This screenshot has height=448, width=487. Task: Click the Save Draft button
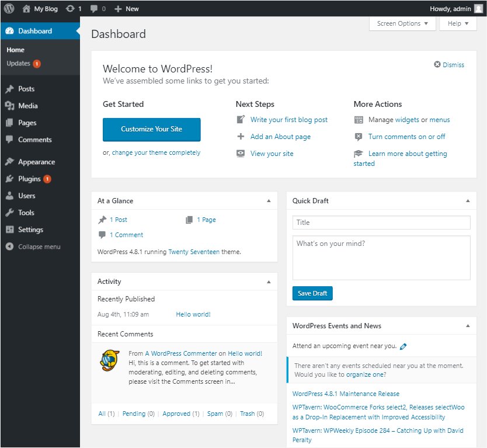click(x=312, y=293)
